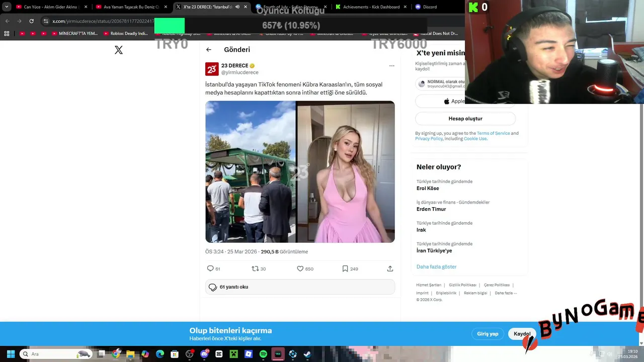Reload the page with browser refresh icon
The height and width of the screenshot is (362, 644).
(x=31, y=21)
